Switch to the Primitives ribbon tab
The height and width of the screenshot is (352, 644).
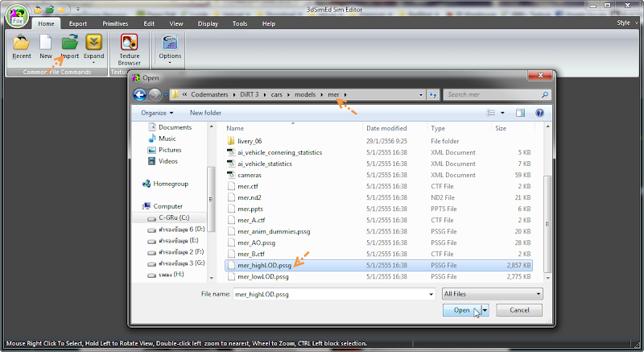pos(115,24)
